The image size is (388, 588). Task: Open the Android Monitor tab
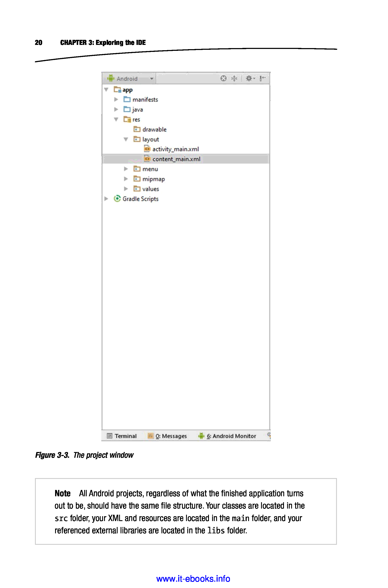coord(227,436)
